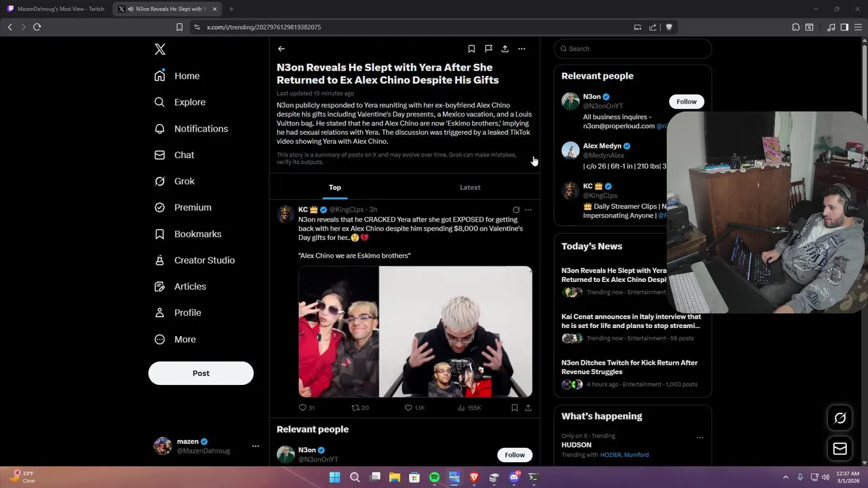The height and width of the screenshot is (488, 868).
Task: Open the browser extensions puzzle icon
Action: [796, 27]
